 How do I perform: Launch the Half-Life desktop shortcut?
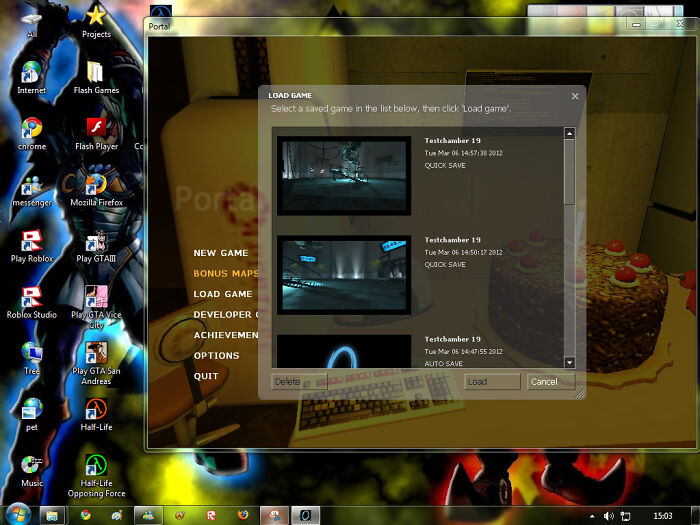pos(96,415)
